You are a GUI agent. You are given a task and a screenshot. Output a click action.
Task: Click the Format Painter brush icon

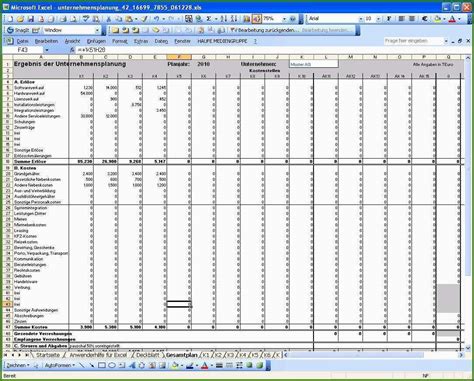144,19
